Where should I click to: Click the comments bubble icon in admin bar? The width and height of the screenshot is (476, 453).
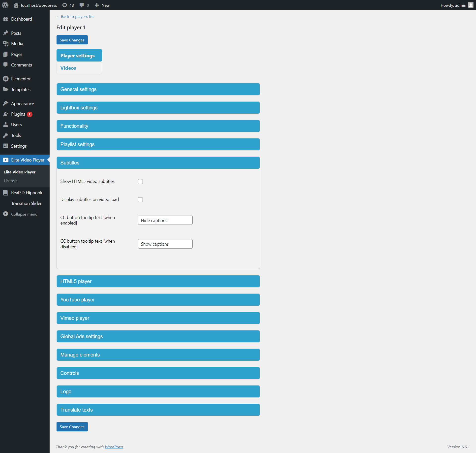coord(82,5)
